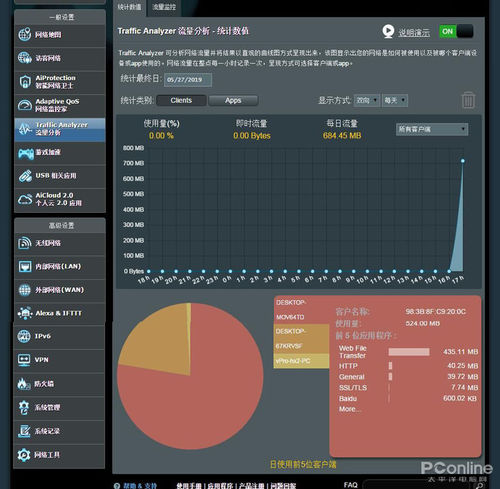Screen dimensions: 500x489
Task: Open the 系统记录 system log icon
Action: 24,431
